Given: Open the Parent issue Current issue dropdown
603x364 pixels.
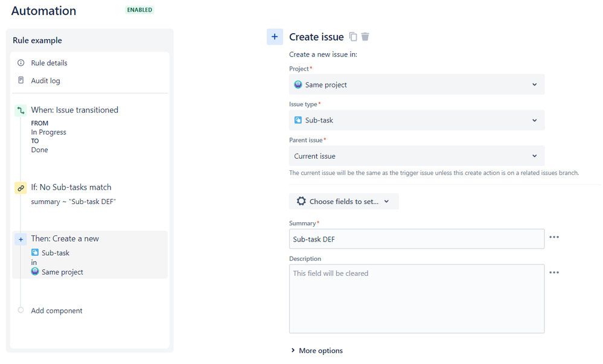Looking at the screenshot, I should 416,156.
